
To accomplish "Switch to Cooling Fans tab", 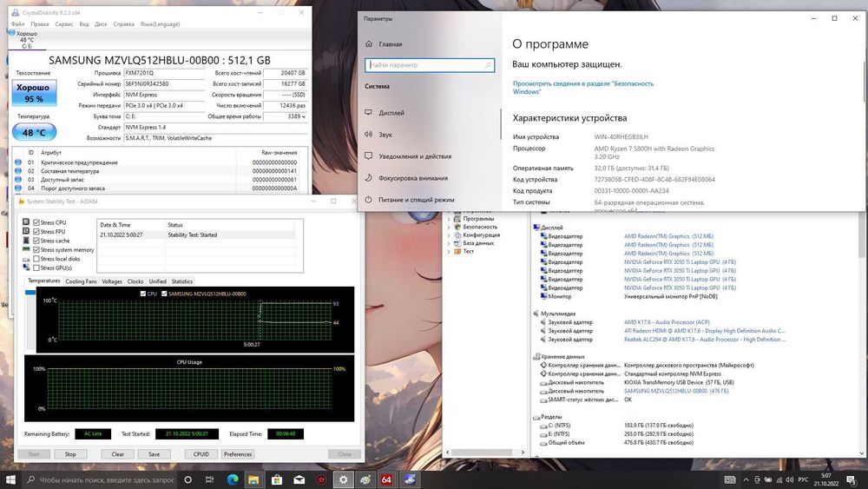I will [81, 281].
